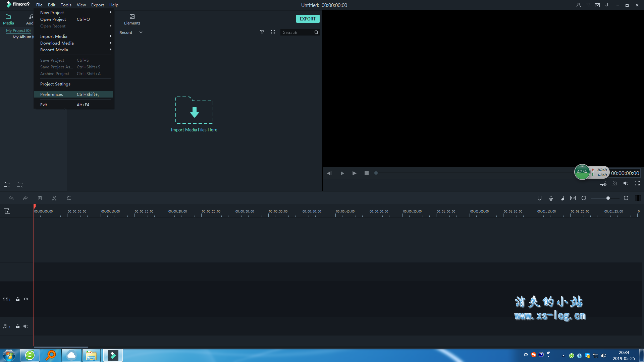Click the split scissors icon
644x362 pixels.
coord(54,198)
